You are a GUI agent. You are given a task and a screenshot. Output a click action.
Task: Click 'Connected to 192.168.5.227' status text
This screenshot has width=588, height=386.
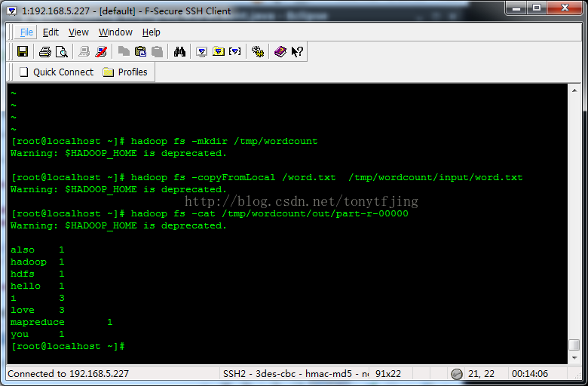pyautogui.click(x=69, y=374)
